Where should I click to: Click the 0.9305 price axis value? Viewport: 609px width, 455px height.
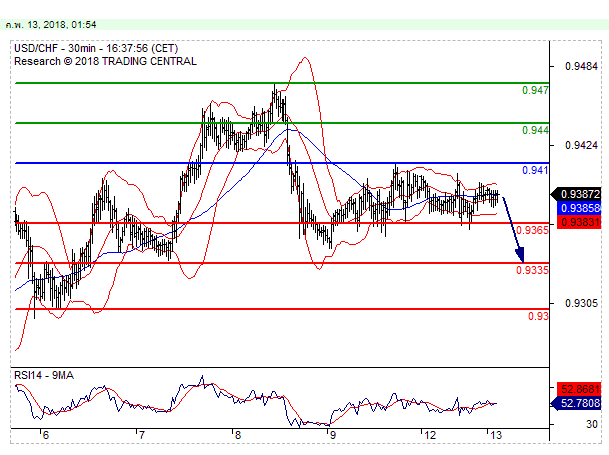pos(581,303)
